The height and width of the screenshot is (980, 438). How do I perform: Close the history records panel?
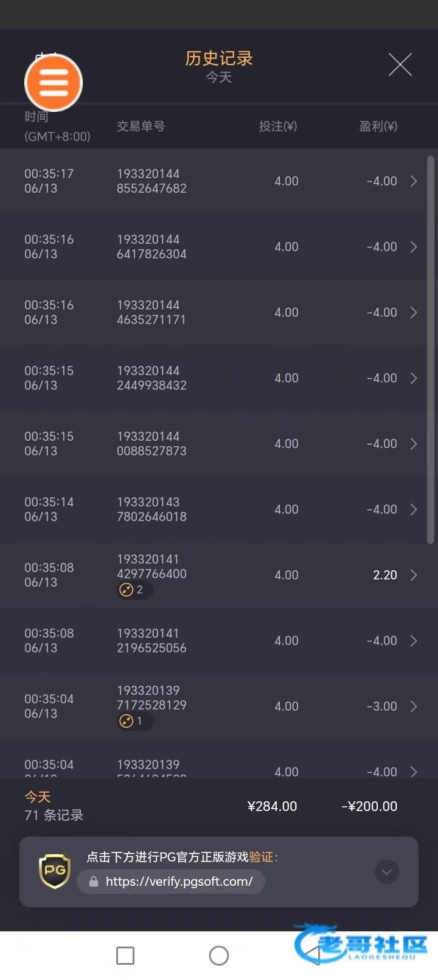(x=400, y=64)
